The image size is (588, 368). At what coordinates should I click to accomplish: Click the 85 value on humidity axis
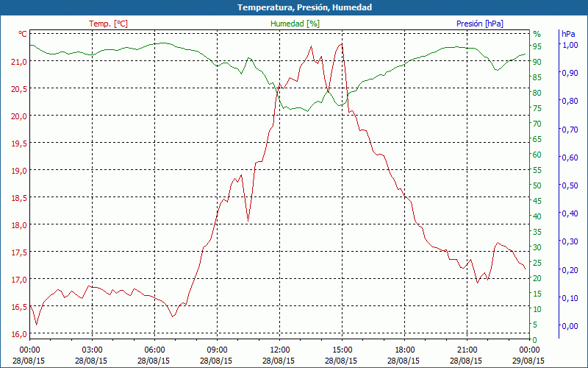537,77
